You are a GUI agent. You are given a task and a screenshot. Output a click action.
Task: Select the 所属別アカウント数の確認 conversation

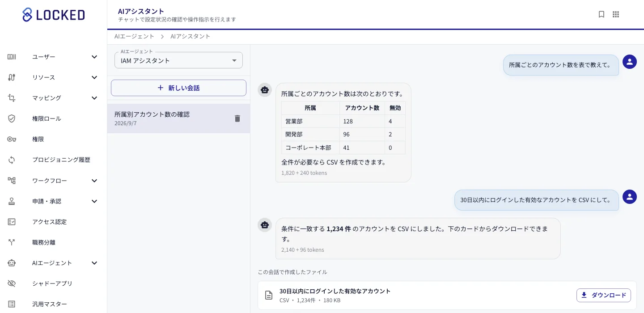click(x=178, y=118)
